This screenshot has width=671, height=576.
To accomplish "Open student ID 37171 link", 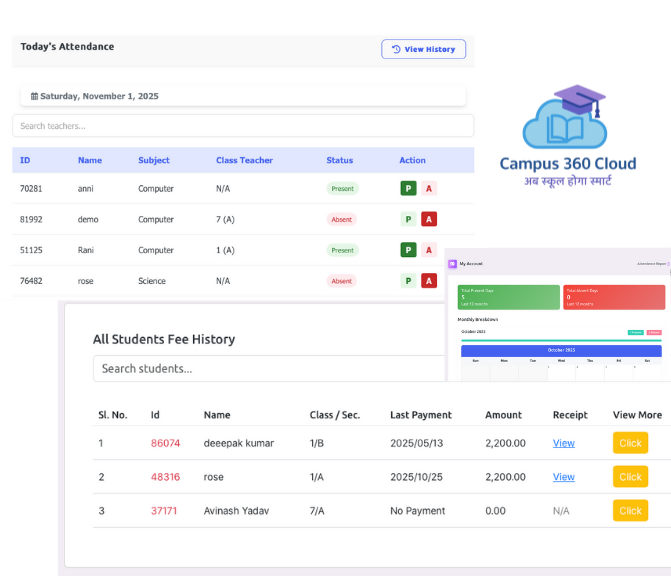I will pyautogui.click(x=164, y=511).
